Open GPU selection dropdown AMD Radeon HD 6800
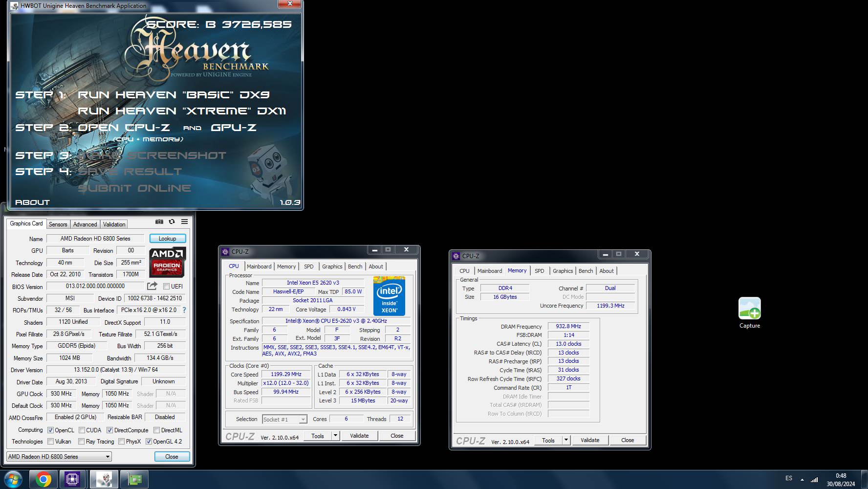This screenshot has width=868, height=489. point(59,456)
